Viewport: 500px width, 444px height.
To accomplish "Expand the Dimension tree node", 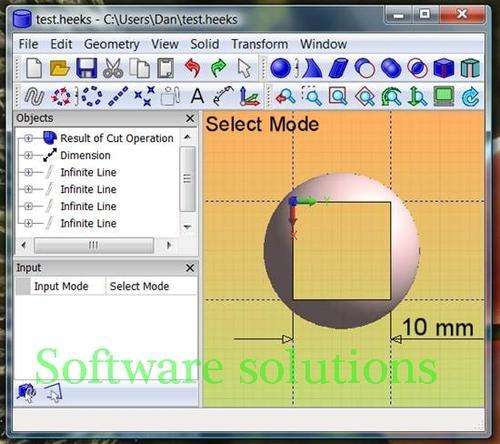I will click(29, 155).
